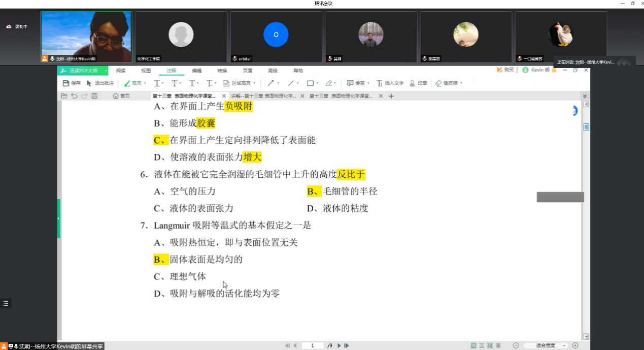Image resolution: width=644 pixels, height=350 pixels.
Task: Click the 印章 stamp tool
Action: 418,83
